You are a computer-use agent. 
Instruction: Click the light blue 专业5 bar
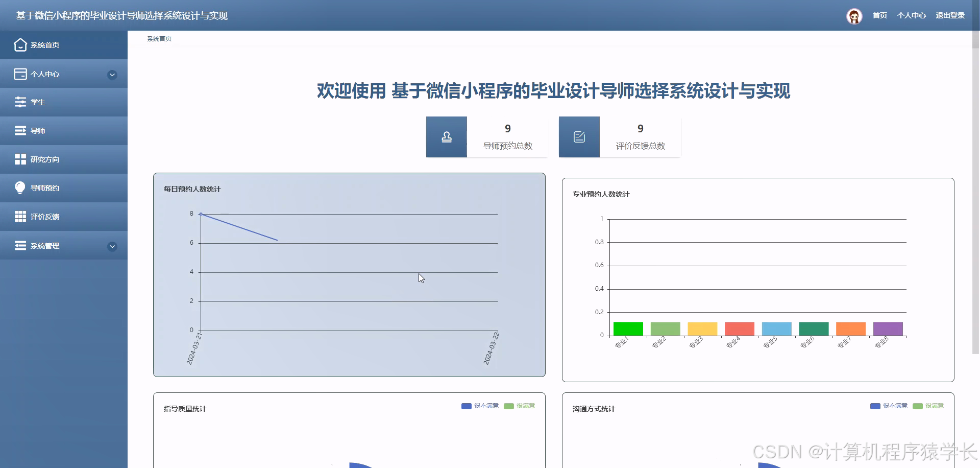click(776, 329)
